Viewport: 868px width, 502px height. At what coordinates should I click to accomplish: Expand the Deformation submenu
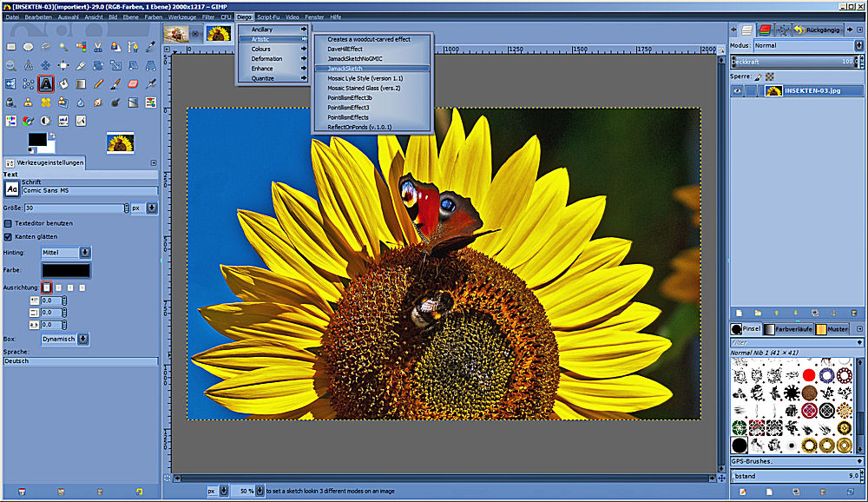[x=273, y=59]
